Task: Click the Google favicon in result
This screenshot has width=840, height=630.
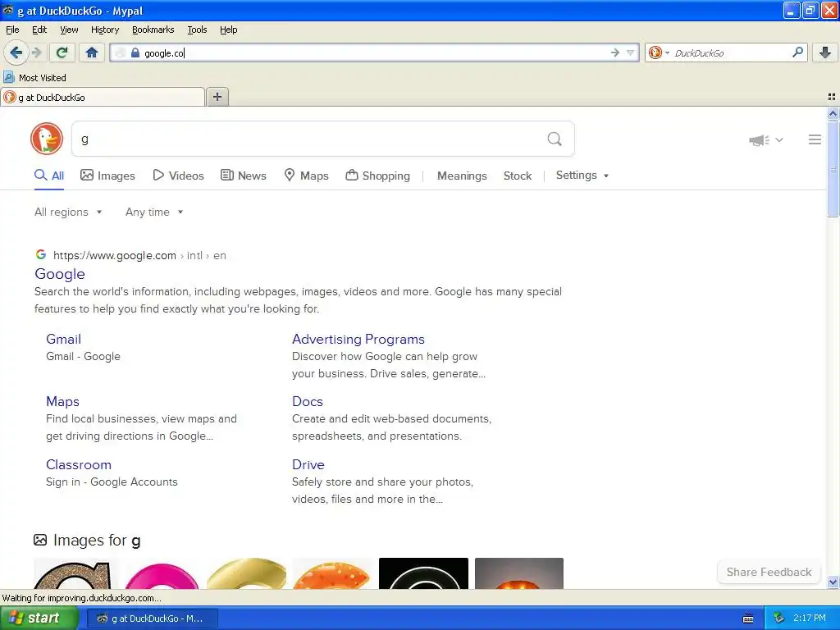Action: (x=41, y=254)
